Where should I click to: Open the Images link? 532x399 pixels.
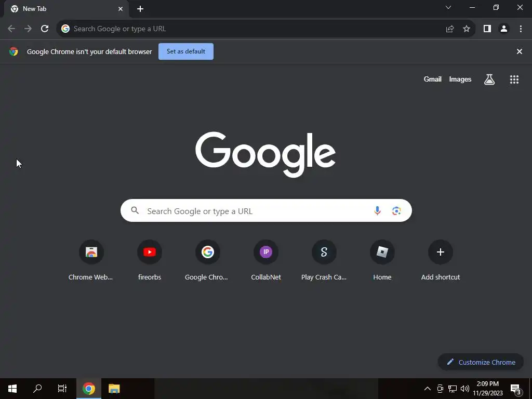pyautogui.click(x=460, y=79)
